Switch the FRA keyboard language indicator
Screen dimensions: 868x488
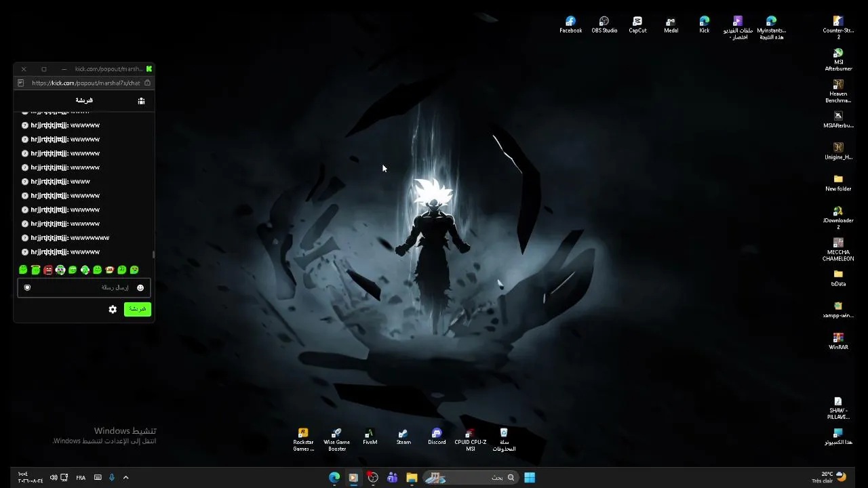click(81, 478)
